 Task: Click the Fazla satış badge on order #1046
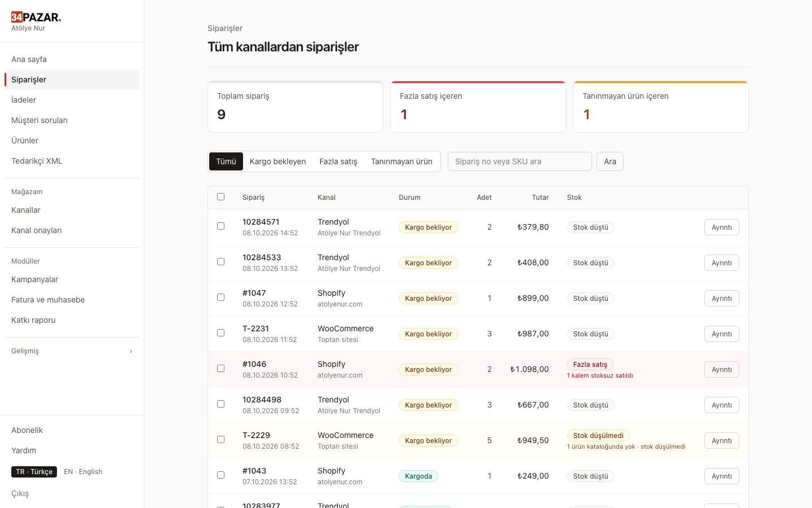pos(590,365)
